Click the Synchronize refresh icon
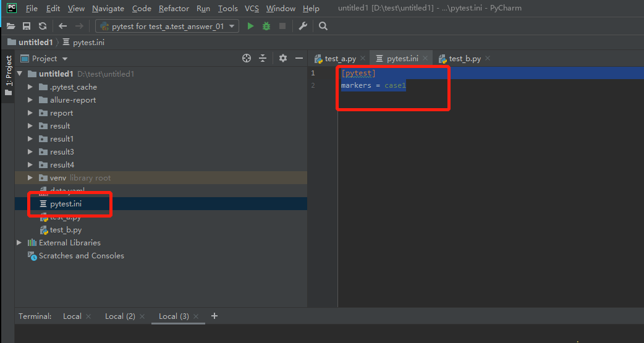 coord(43,27)
